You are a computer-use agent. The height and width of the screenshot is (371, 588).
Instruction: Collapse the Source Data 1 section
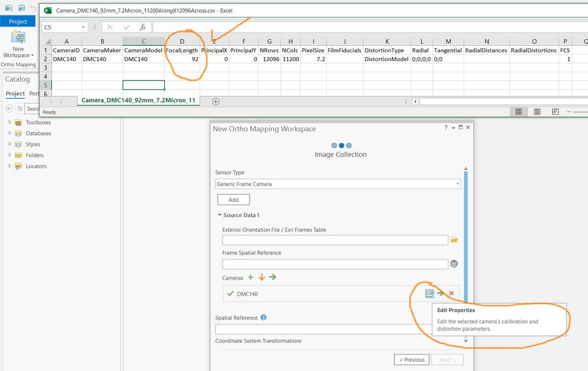(220, 215)
